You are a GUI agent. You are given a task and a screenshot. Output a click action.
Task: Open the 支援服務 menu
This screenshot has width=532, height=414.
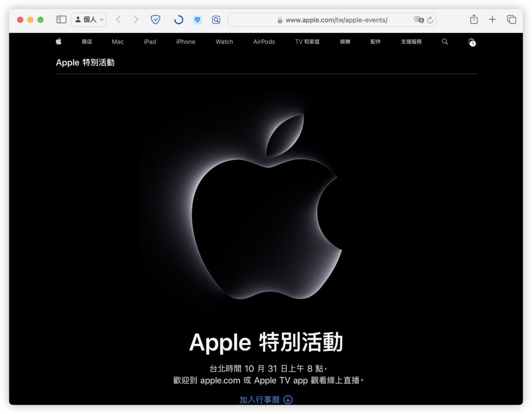[x=411, y=42]
